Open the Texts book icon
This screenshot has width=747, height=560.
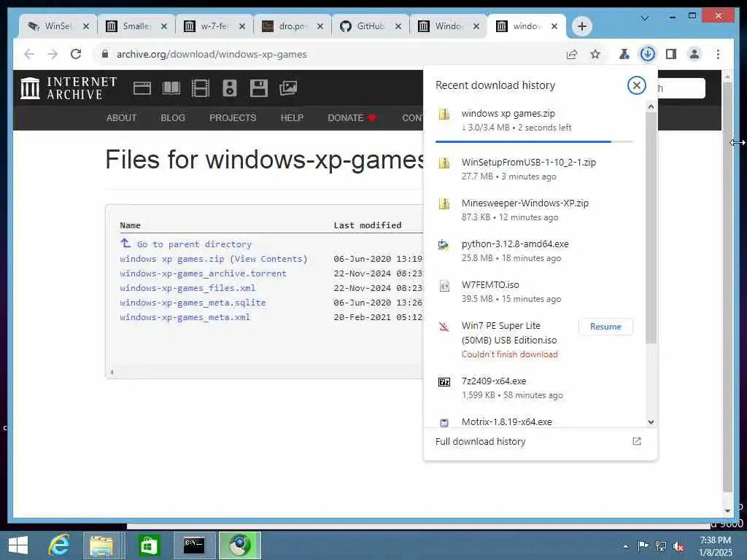point(171,88)
